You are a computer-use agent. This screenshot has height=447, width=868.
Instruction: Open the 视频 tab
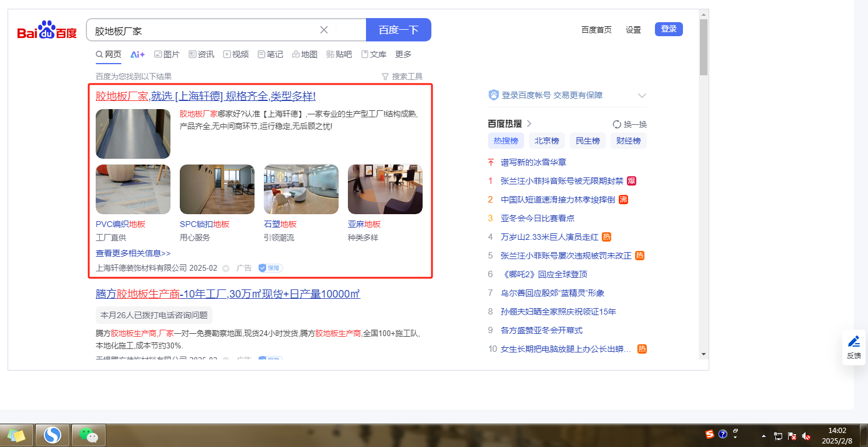point(236,54)
